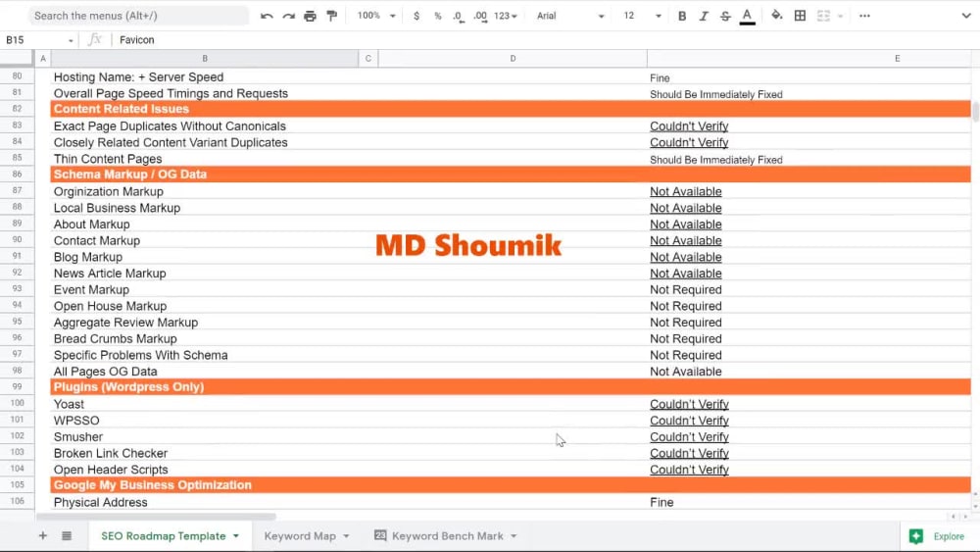Open the font size 12 dropdown

[x=642, y=16]
